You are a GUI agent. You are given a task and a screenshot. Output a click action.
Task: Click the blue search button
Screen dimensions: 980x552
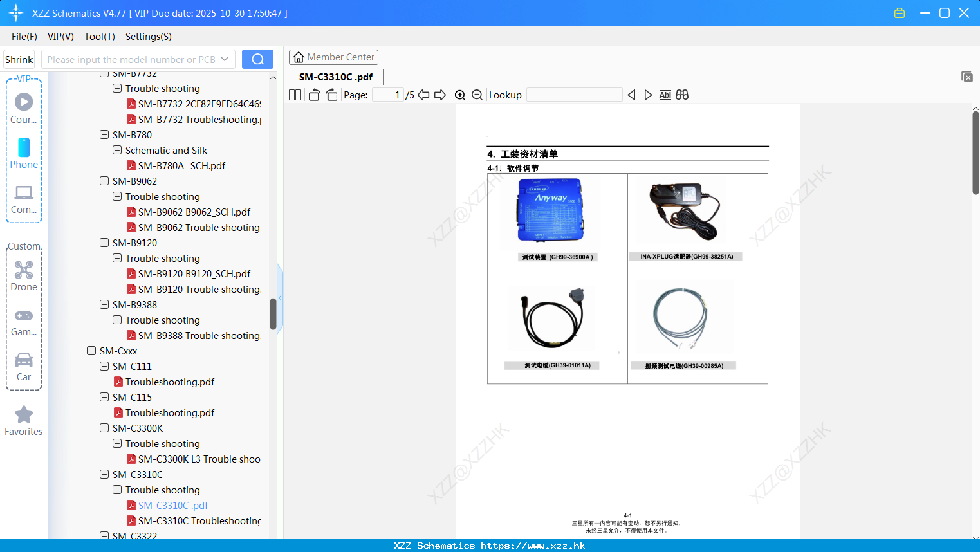(x=257, y=59)
